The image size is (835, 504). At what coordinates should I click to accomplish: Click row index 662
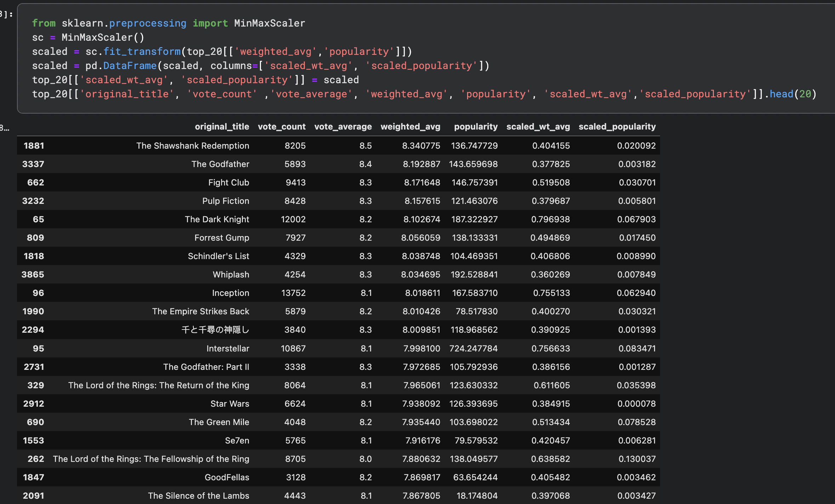click(35, 182)
